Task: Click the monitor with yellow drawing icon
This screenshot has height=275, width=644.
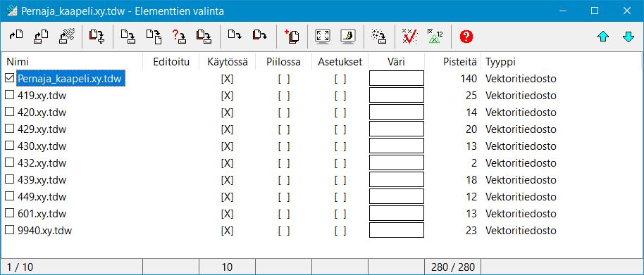Action: coord(348,37)
